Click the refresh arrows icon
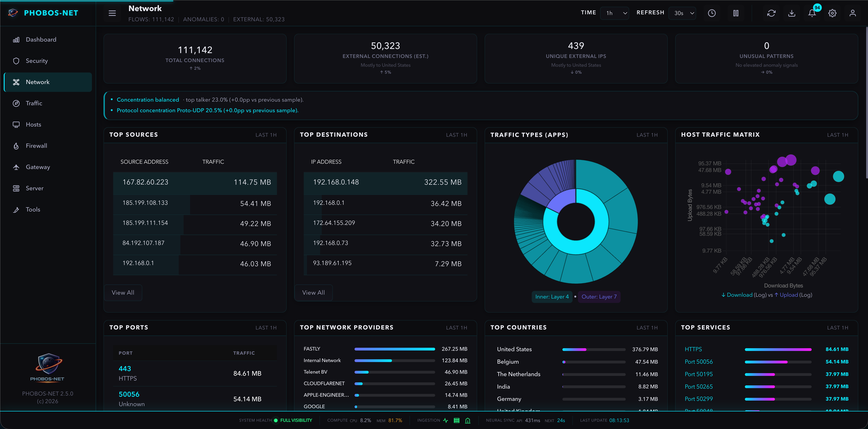The width and height of the screenshot is (868, 429). point(771,13)
